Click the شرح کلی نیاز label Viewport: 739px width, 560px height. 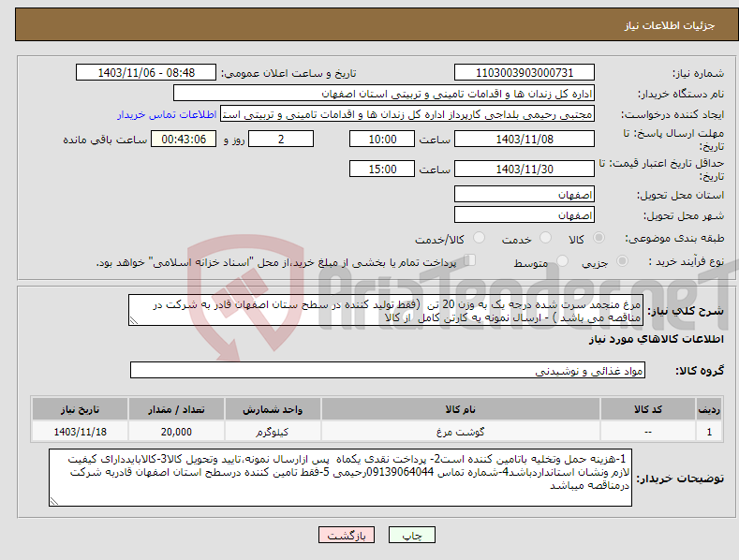pyautogui.click(x=686, y=311)
